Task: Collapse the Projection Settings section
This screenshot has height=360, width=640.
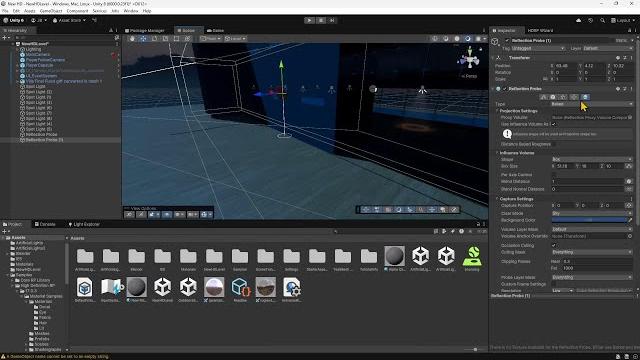Action: pos(498,111)
